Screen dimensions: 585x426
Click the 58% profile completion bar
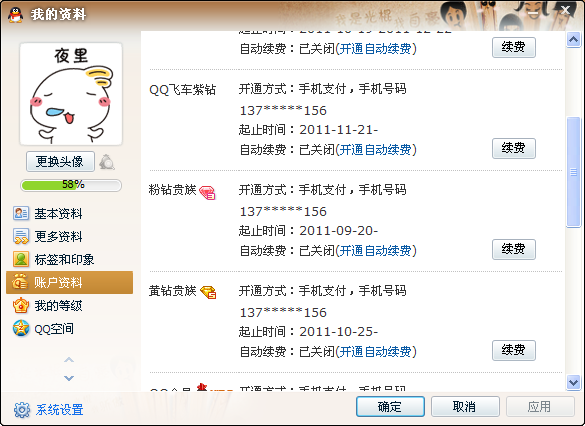click(71, 185)
